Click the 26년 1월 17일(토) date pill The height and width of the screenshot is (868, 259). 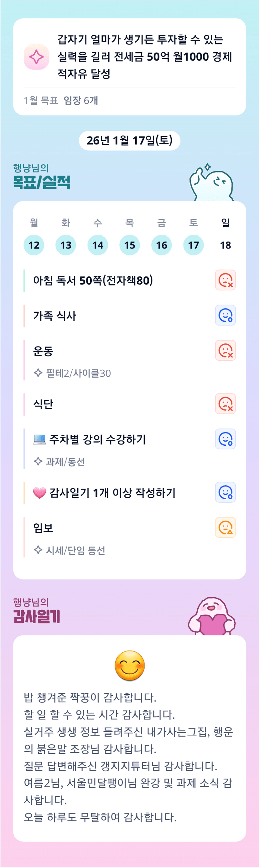pos(130,141)
